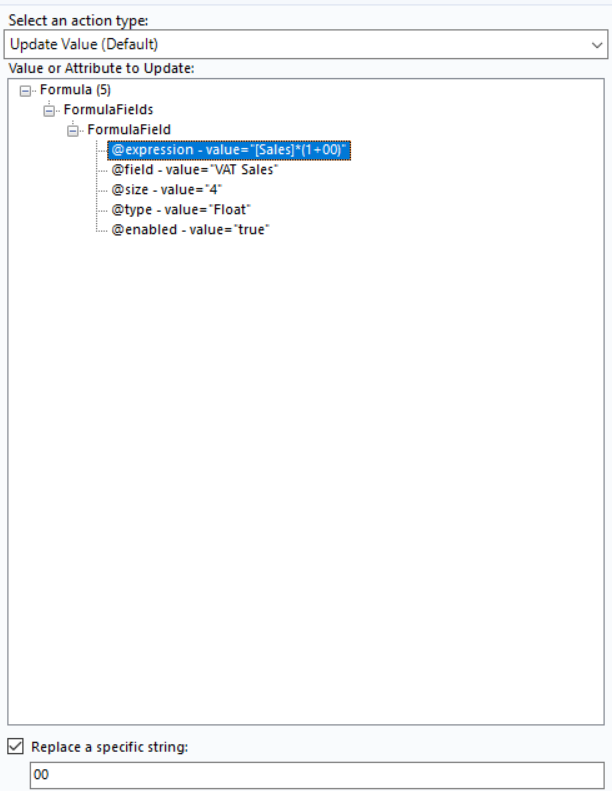The width and height of the screenshot is (612, 791).
Task: Select the FormulaField tree item
Action: (129, 130)
